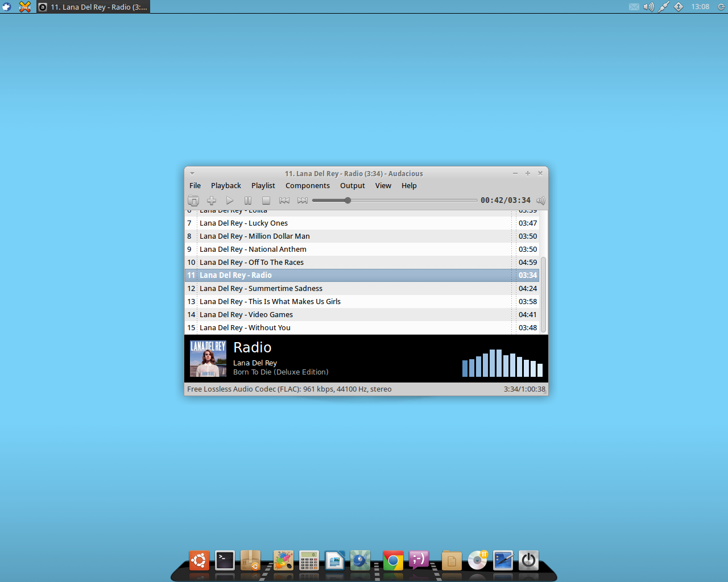Click the 3:34/1:00:38 playlist length text
728x582 pixels.
click(x=524, y=389)
